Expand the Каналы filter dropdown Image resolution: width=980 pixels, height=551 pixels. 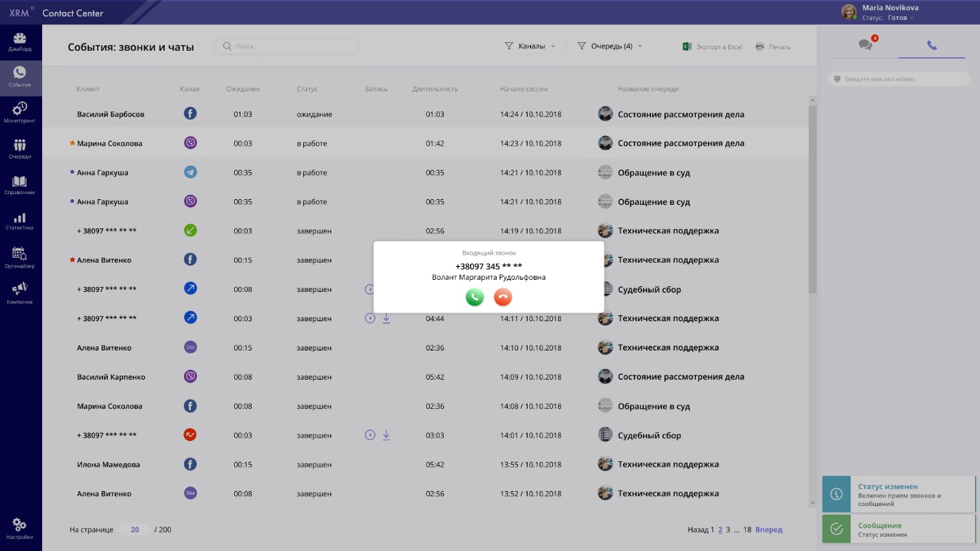pyautogui.click(x=530, y=46)
